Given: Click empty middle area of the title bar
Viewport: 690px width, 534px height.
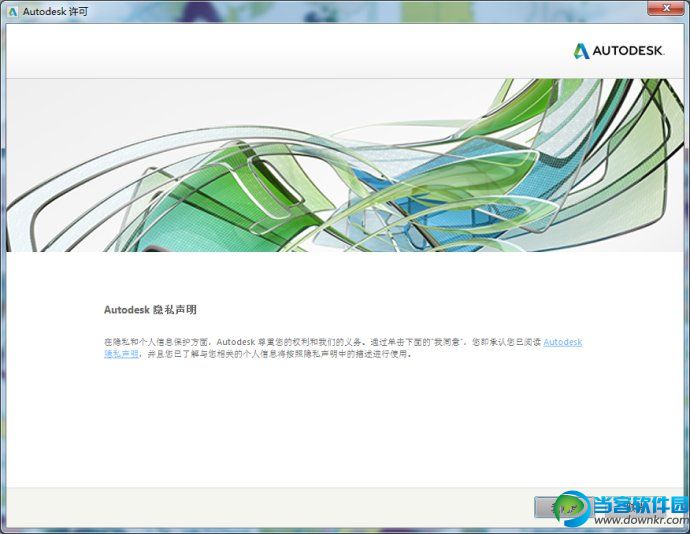Looking at the screenshot, I should pyautogui.click(x=350, y=11).
